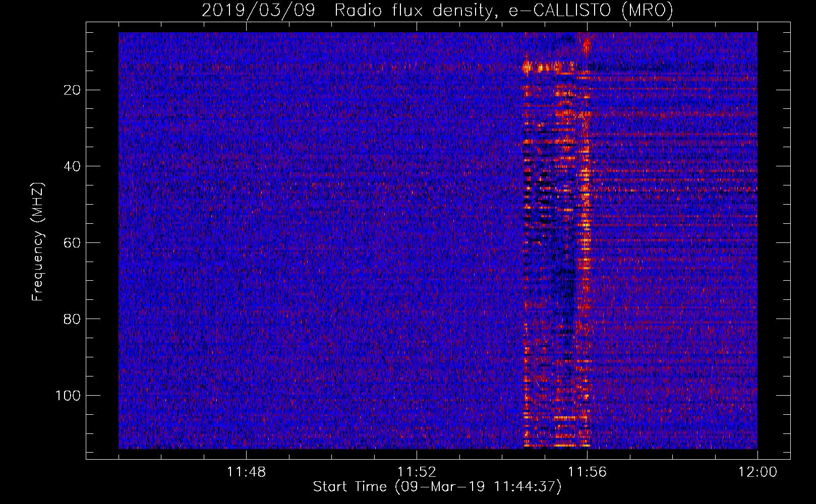Viewport: 816px width, 504px height.
Task: Click the 100 MHz frequency tick label
Action: tap(68, 396)
